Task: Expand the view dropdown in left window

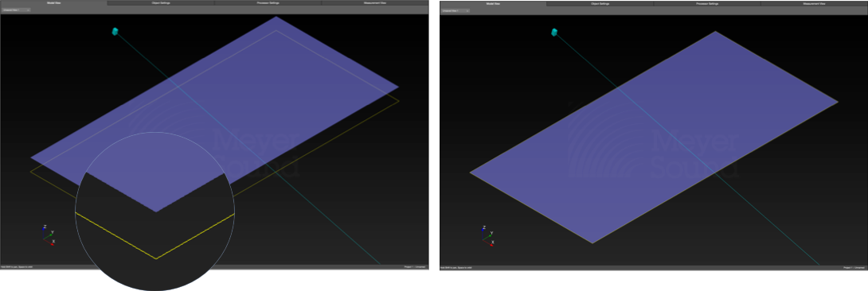Action: 15,10
